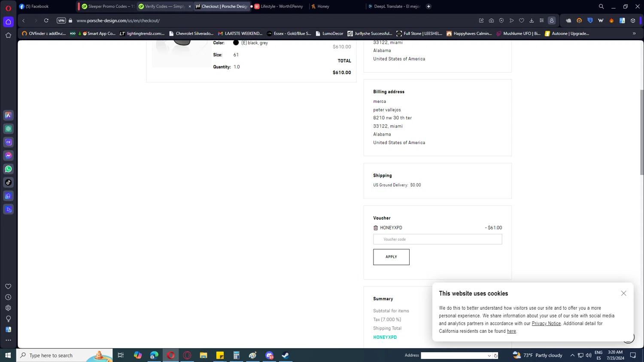Show hidden system tray icons
Viewport: 644px width, 362px height.
pyautogui.click(x=572, y=355)
